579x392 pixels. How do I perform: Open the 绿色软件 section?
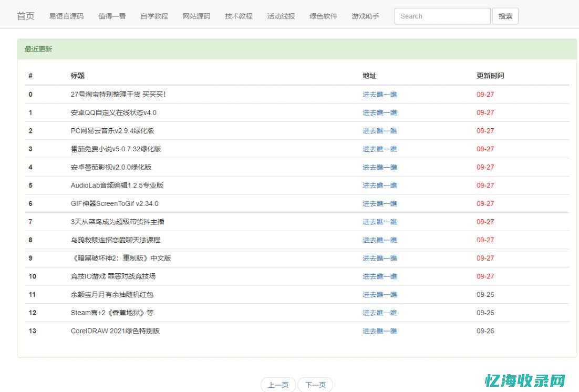click(x=323, y=16)
